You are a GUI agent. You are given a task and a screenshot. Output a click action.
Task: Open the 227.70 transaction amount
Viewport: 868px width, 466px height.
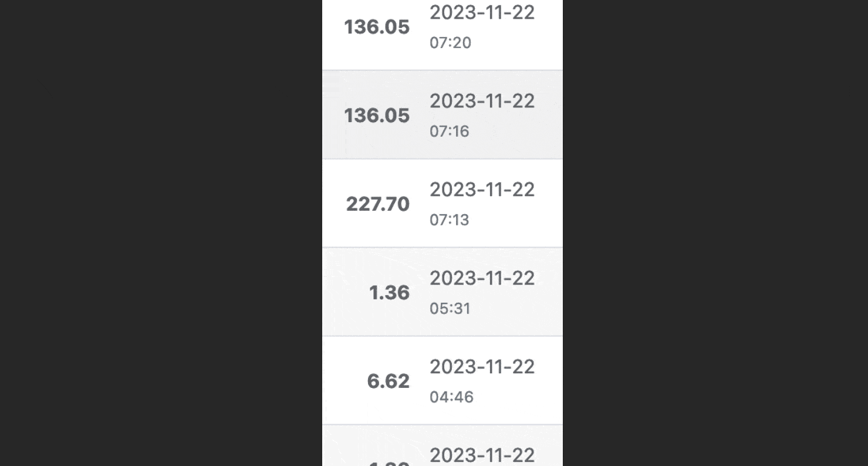[378, 204]
